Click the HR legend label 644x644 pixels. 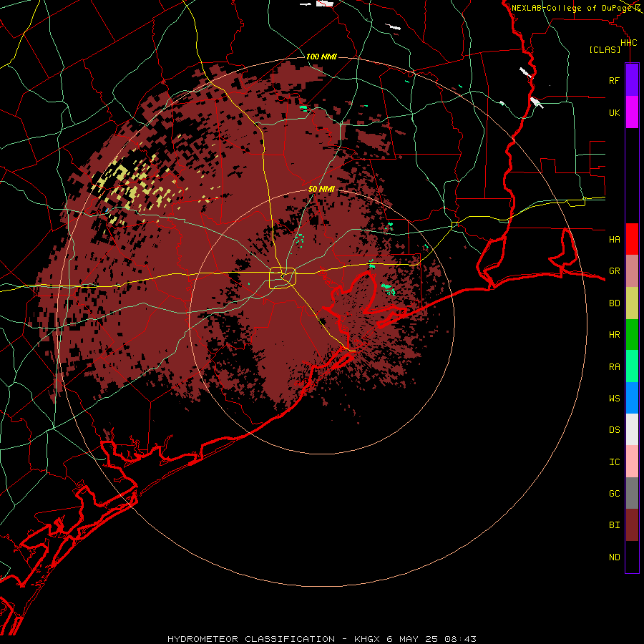click(x=614, y=335)
